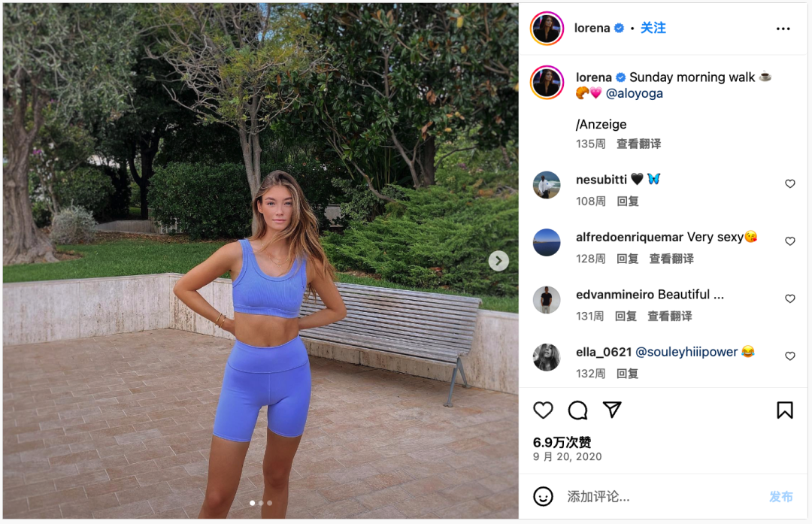
Task: Open the @souleyhiiipower mention
Action: (686, 352)
